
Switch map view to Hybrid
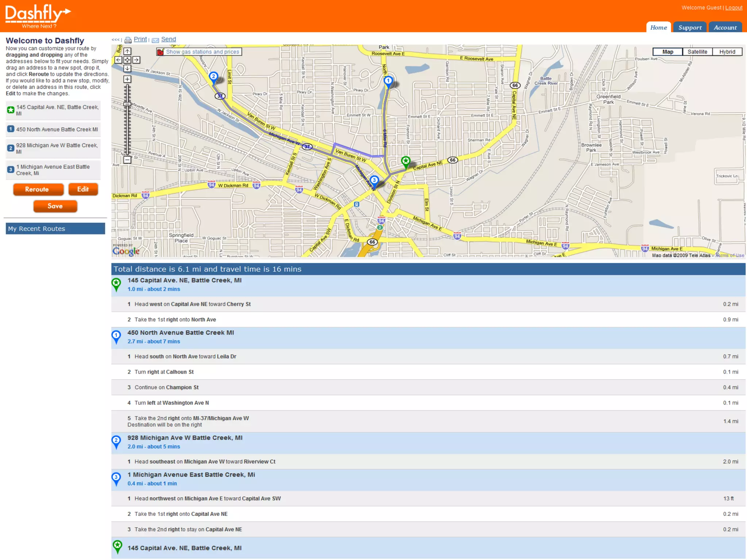pos(727,52)
